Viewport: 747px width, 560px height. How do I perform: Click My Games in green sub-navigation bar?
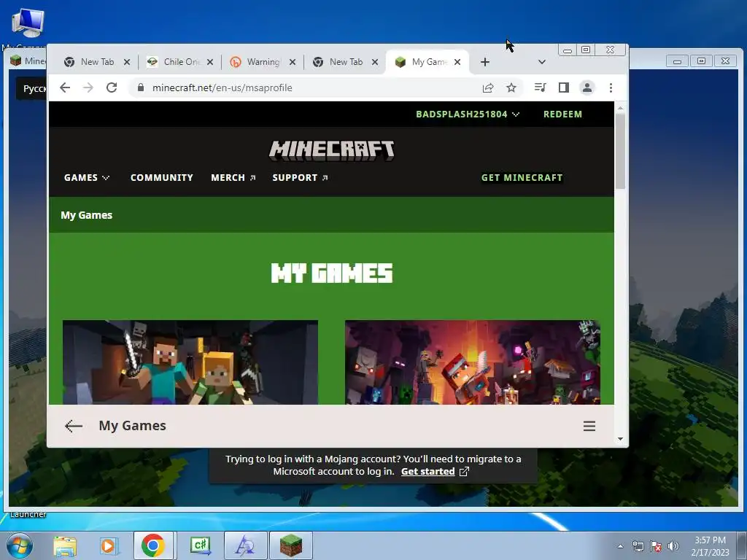(86, 215)
